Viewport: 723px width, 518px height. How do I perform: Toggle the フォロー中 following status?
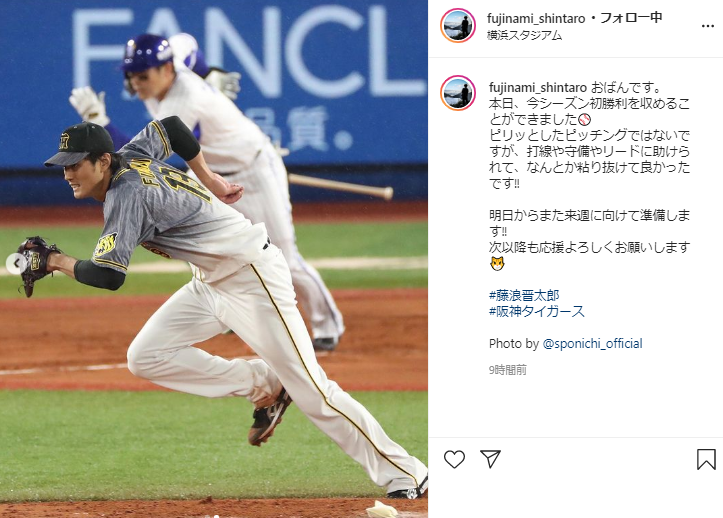point(631,18)
